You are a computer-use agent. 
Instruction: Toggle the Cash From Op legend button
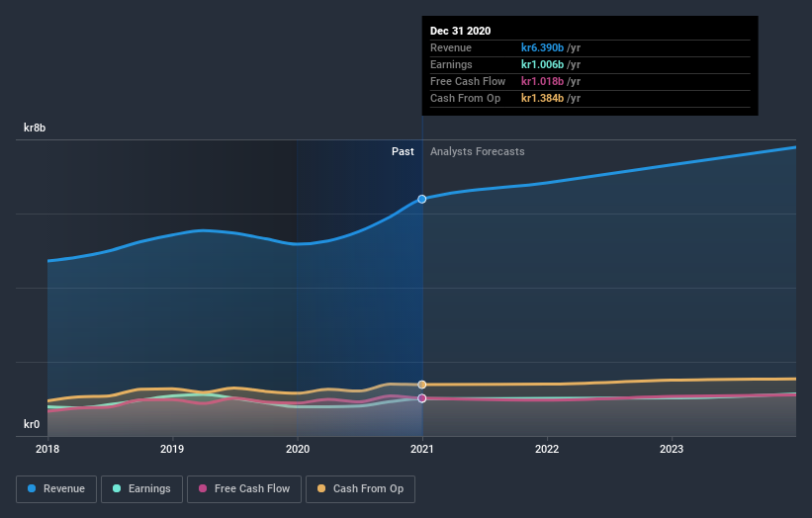click(360, 489)
